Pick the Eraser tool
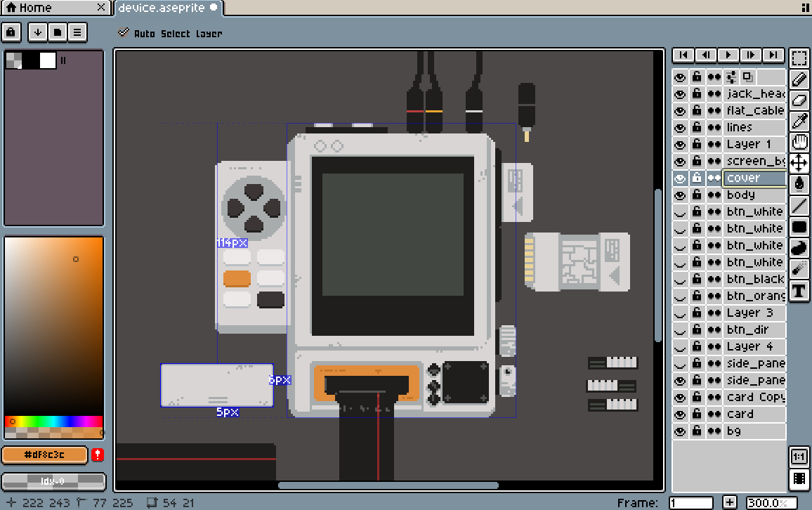Image resolution: width=812 pixels, height=510 pixels. click(799, 100)
